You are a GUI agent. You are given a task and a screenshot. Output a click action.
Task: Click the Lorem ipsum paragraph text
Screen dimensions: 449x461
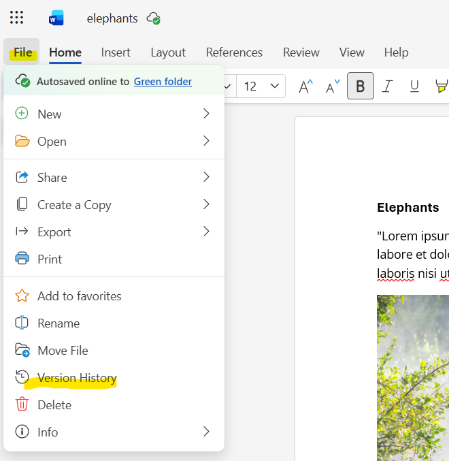click(x=413, y=255)
